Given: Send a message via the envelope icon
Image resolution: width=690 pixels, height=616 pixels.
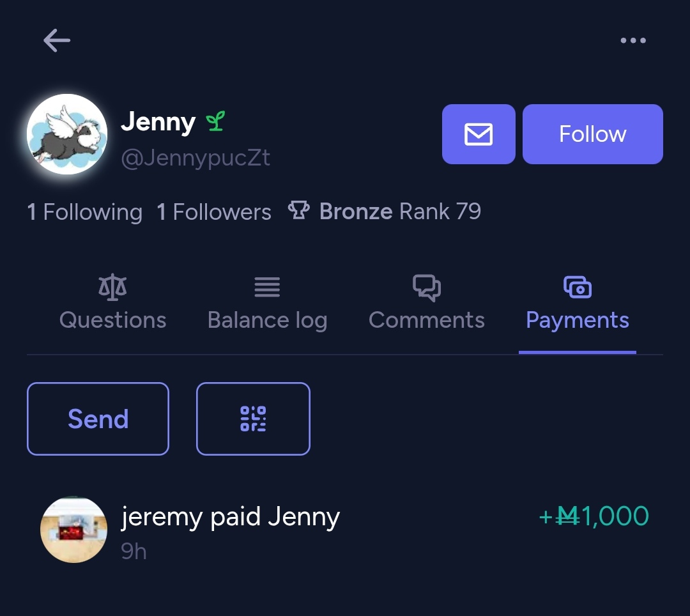Looking at the screenshot, I should tap(479, 134).
